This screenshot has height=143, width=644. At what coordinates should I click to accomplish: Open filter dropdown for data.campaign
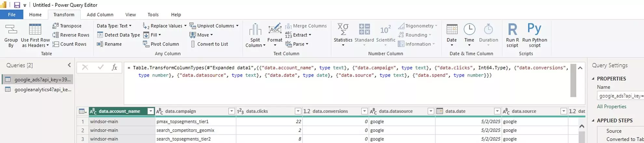pos(232,111)
